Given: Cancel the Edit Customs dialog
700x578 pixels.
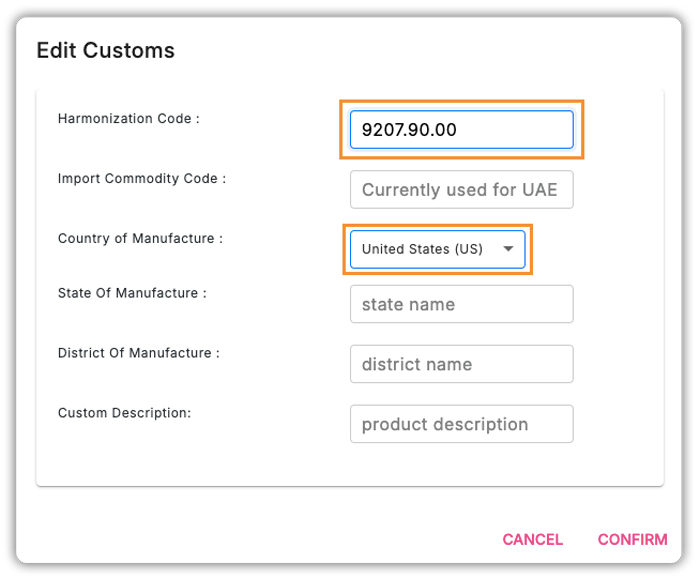Looking at the screenshot, I should coord(533,540).
